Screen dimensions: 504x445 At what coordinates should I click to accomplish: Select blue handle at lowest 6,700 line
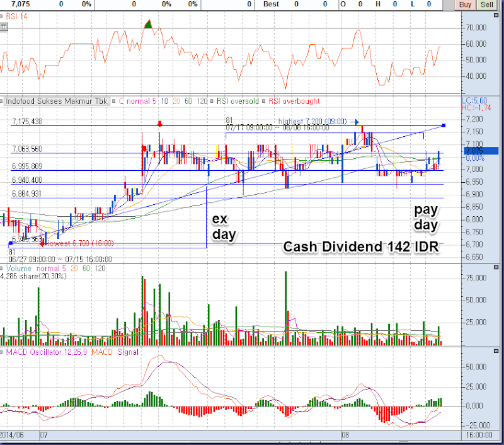coord(10,244)
